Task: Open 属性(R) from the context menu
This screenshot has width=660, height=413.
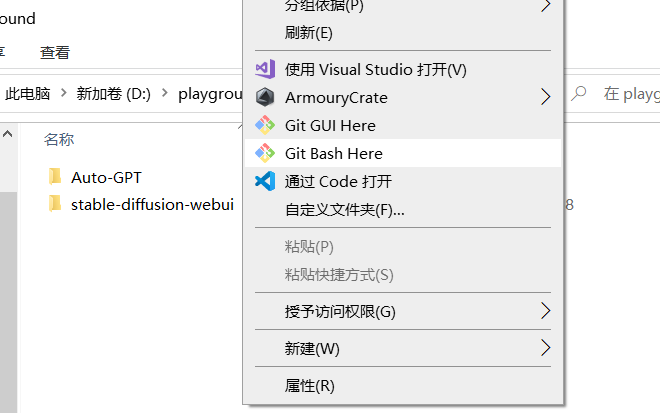Action: tap(309, 385)
